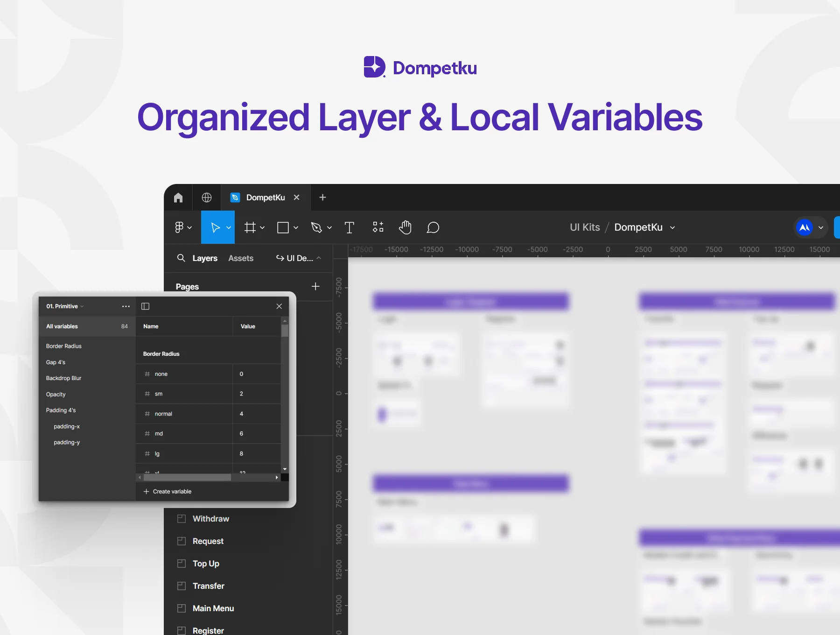The width and height of the screenshot is (840, 635).
Task: Select the Gap 4's variable group
Action: click(56, 362)
